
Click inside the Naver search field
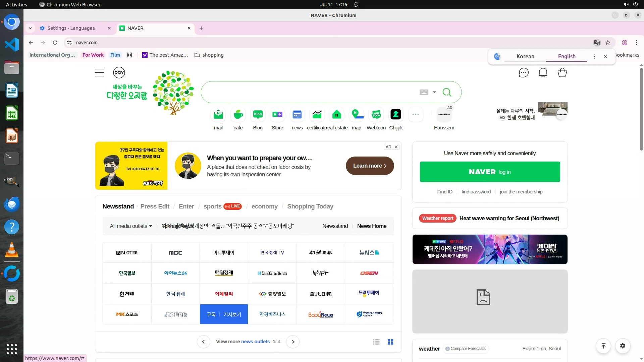[309, 92]
